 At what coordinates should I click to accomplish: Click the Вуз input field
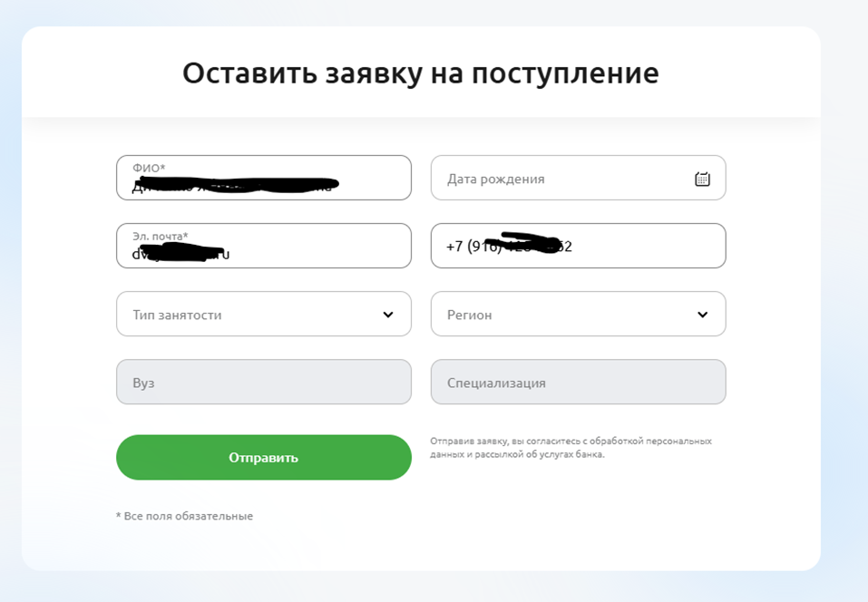tap(263, 382)
